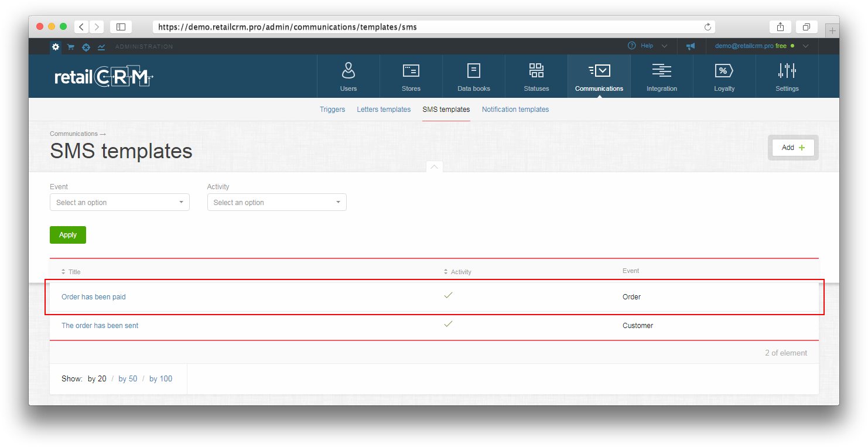Open the 'Order has been paid' template
The width and height of the screenshot is (868, 447).
(x=94, y=297)
